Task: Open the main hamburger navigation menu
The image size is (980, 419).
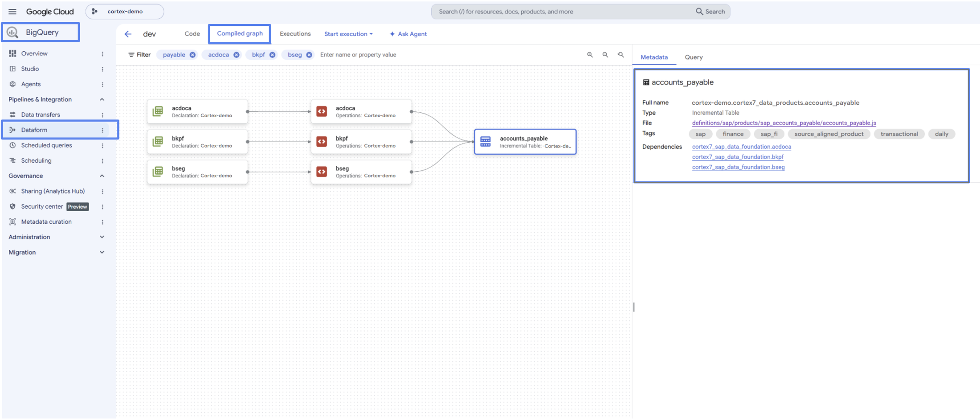Action: point(12,12)
